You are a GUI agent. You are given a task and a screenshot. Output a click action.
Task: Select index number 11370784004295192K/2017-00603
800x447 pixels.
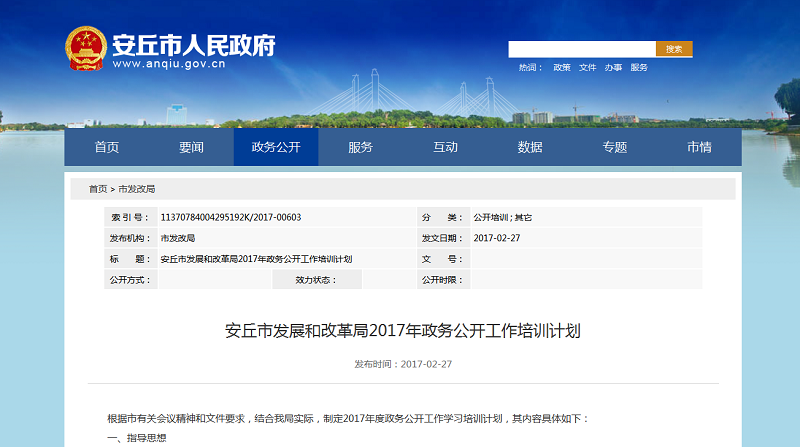pos(231,217)
